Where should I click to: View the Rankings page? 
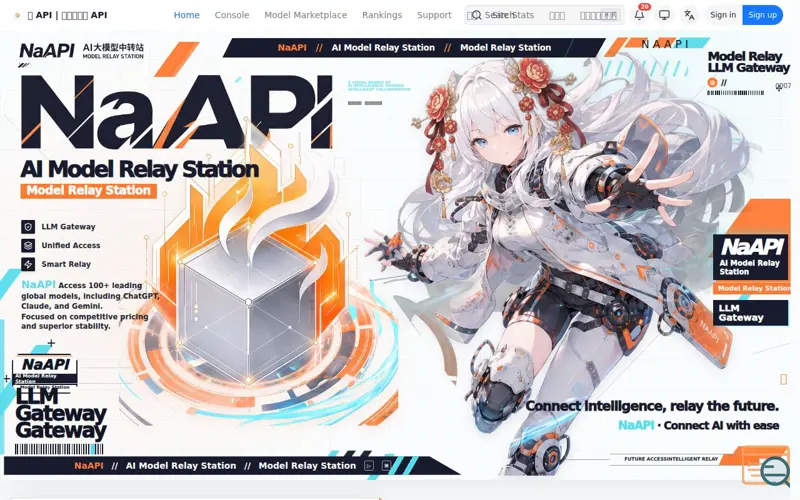(x=382, y=15)
